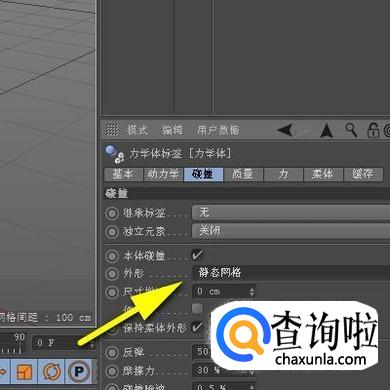390x390 pixels.
Task: Open the magnifier search icon
Action: pos(351,130)
